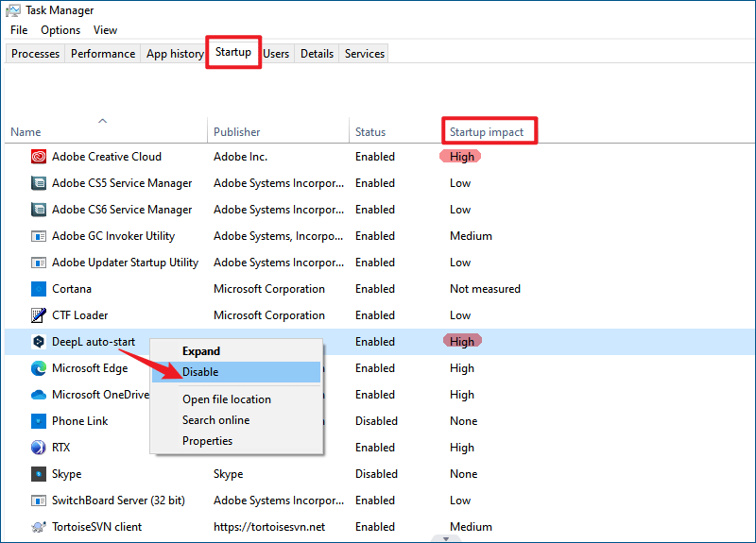Click Skype's None startup impact cell
The image size is (756, 543).
(464, 474)
